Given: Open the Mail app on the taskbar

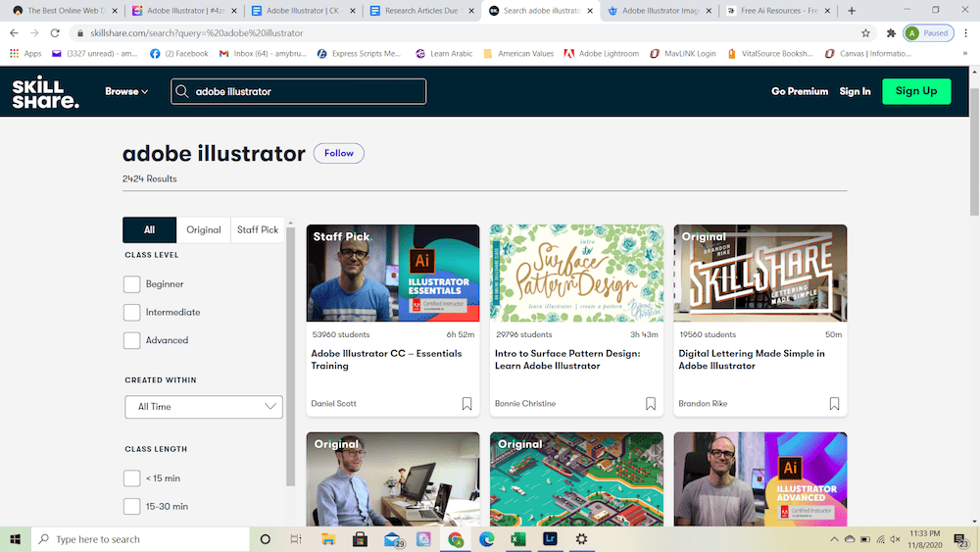Looking at the screenshot, I should click(x=393, y=539).
